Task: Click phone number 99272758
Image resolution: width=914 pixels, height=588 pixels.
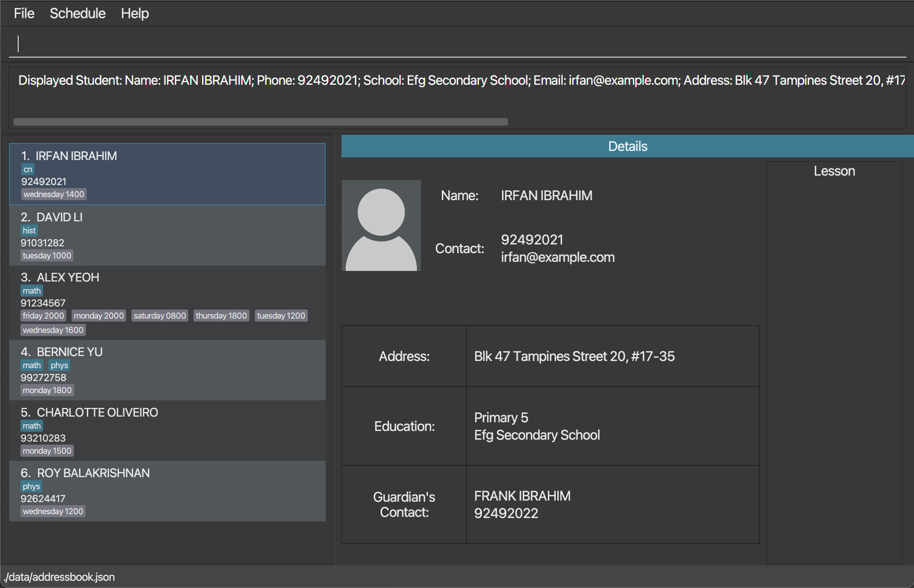Action: [44, 378]
